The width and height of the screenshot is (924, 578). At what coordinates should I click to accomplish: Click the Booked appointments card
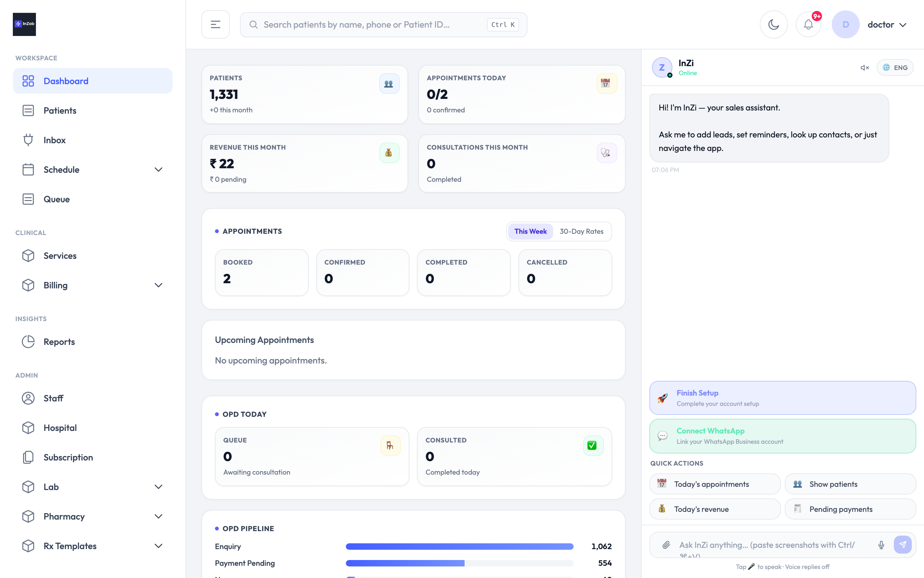click(261, 273)
